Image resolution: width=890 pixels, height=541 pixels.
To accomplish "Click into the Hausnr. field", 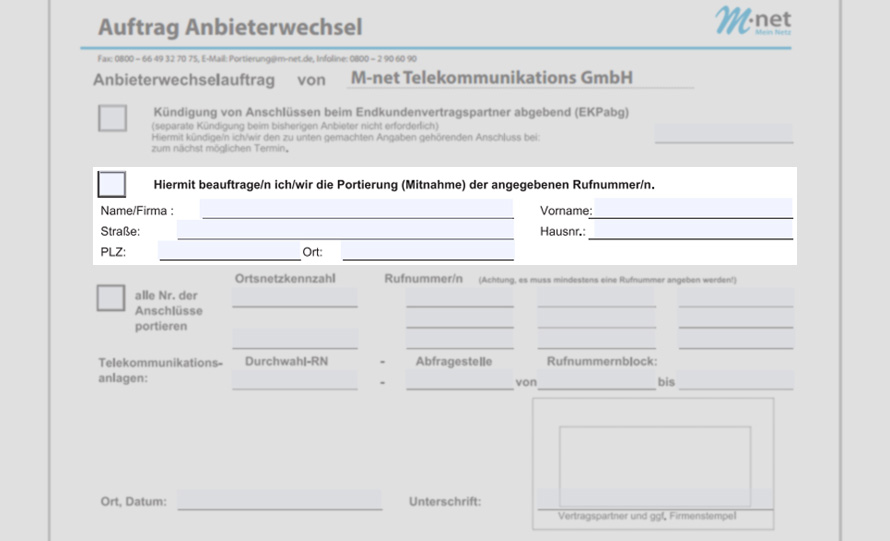I will [692, 231].
